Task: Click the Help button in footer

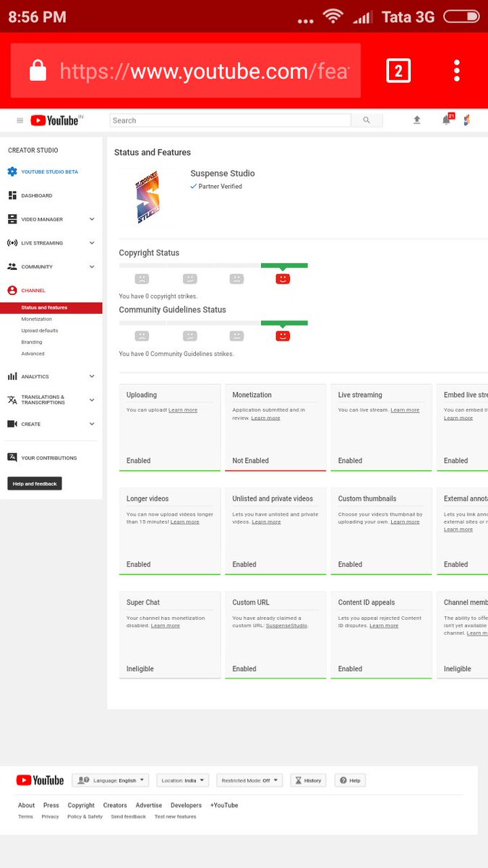Action: tap(350, 780)
